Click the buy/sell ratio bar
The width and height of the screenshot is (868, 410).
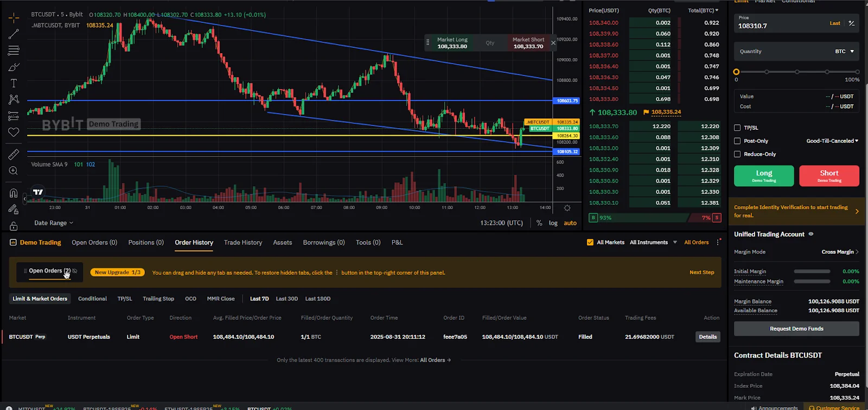click(655, 218)
